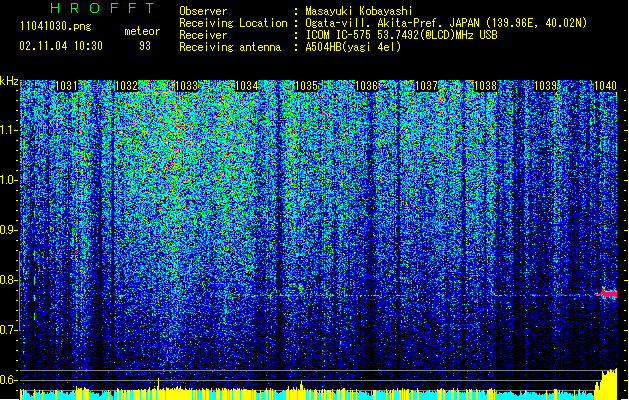Viewport: 629px width, 400px height.
Task: Click the small red echo below the 1035 time marker
Action: [x=301, y=288]
